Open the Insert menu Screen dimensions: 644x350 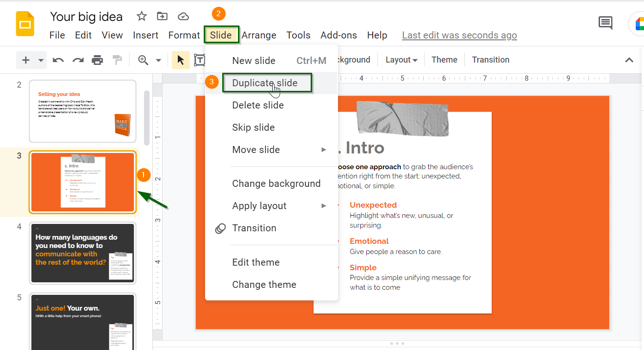click(146, 35)
